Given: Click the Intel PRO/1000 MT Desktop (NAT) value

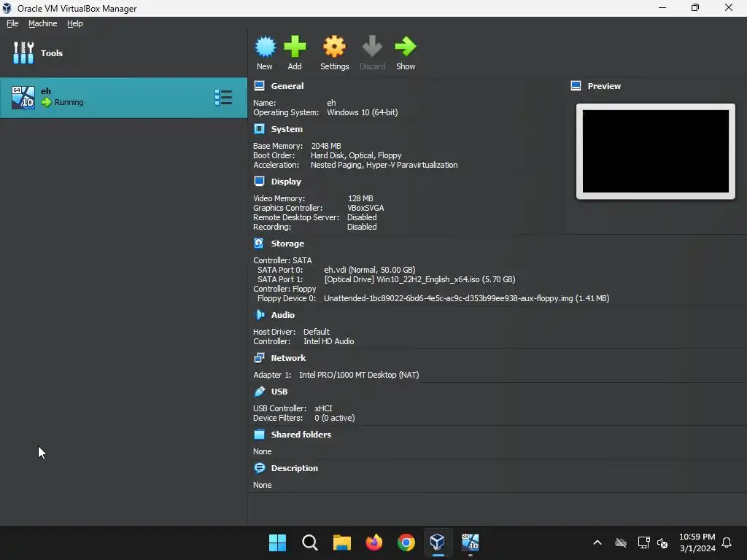Looking at the screenshot, I should tap(359, 375).
